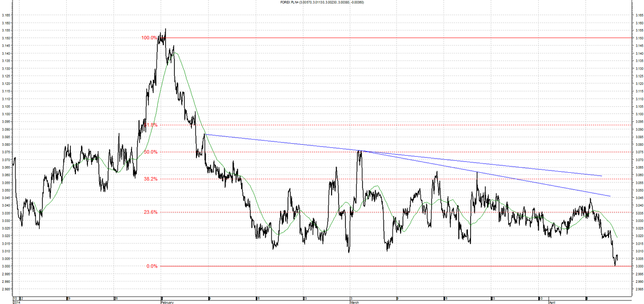Select the 61.8% retracement label

[151, 125]
